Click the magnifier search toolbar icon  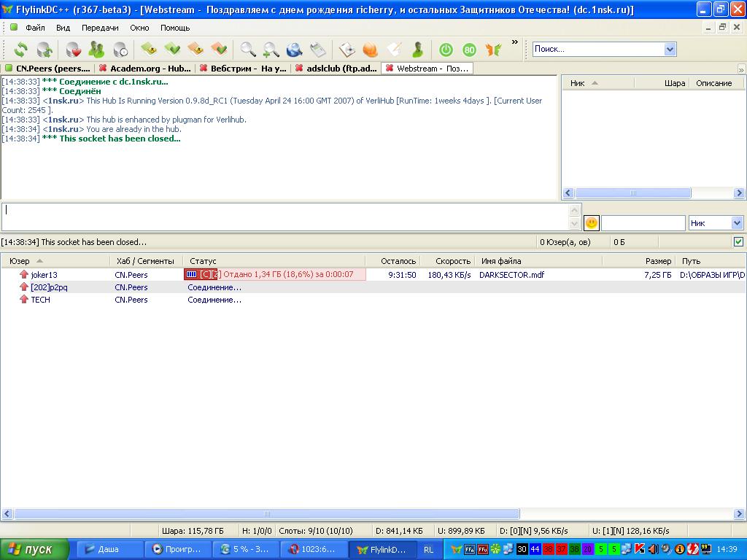coord(248,50)
